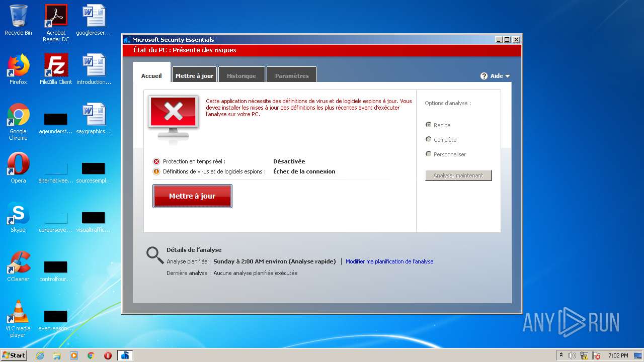This screenshot has width=644, height=362.
Task: Launch Acrobat Reader DC from desktop
Action: [x=56, y=23]
